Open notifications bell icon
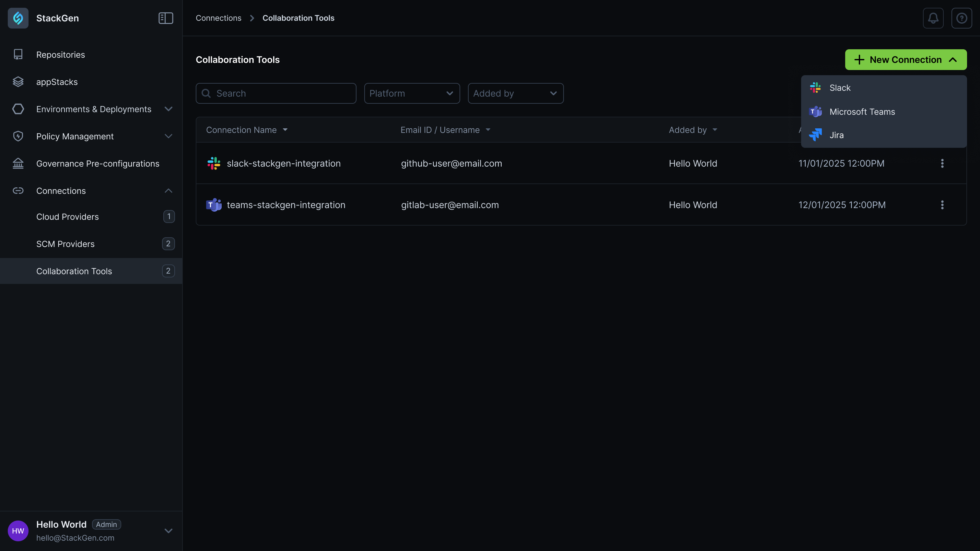 933,18
